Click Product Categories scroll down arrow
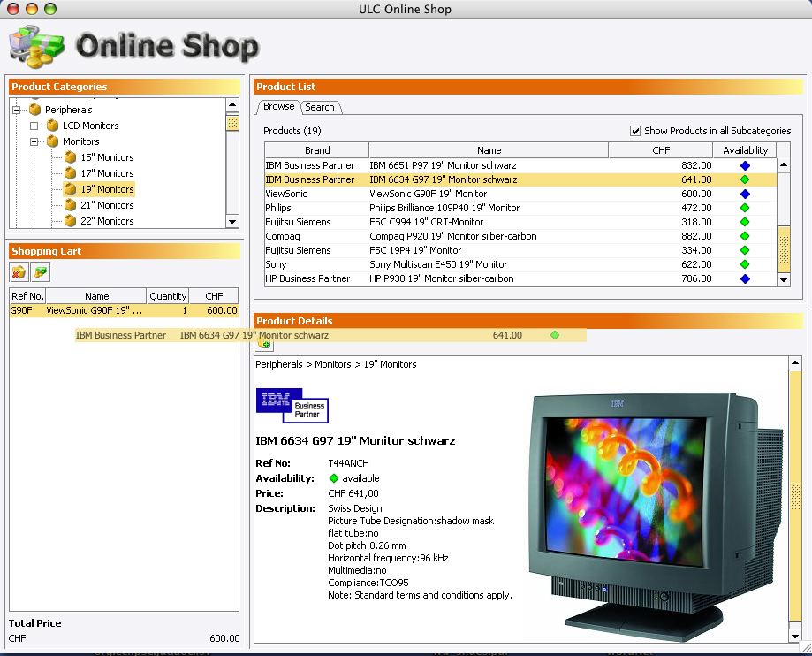Screen dimensions: 812x656 [x=232, y=222]
